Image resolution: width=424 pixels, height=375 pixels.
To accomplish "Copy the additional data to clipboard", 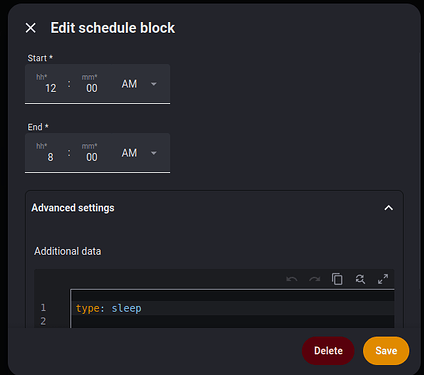I will pyautogui.click(x=337, y=279).
